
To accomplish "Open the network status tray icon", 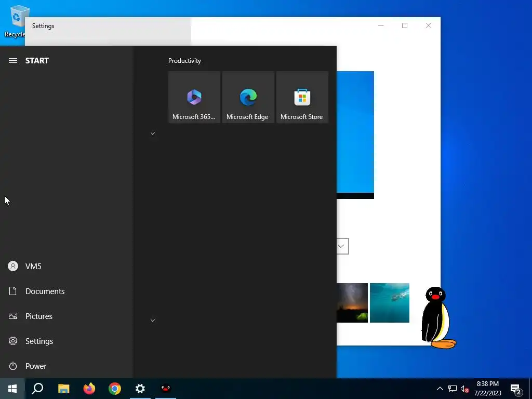I will pos(453,389).
